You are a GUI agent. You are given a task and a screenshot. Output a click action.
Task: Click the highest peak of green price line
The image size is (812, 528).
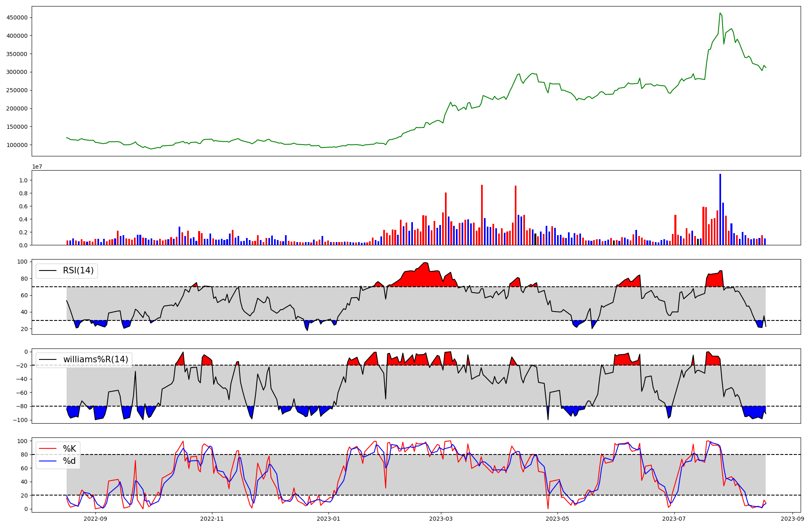[x=720, y=13]
